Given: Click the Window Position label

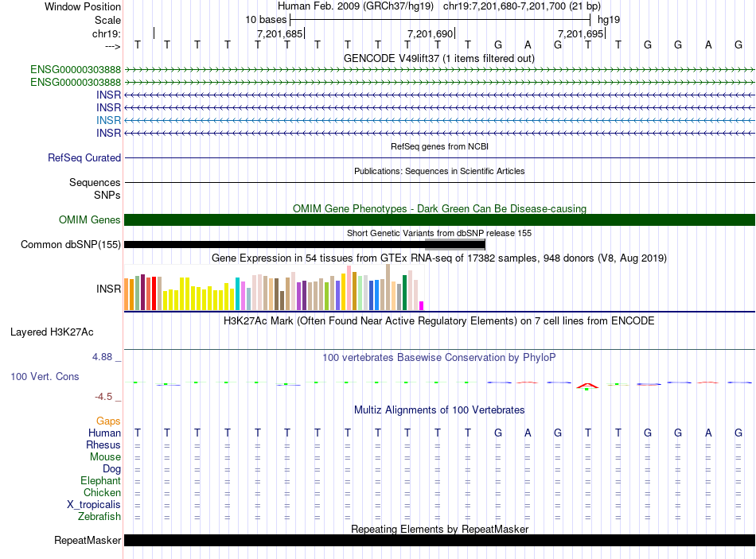Looking at the screenshot, I should (x=83, y=6).
